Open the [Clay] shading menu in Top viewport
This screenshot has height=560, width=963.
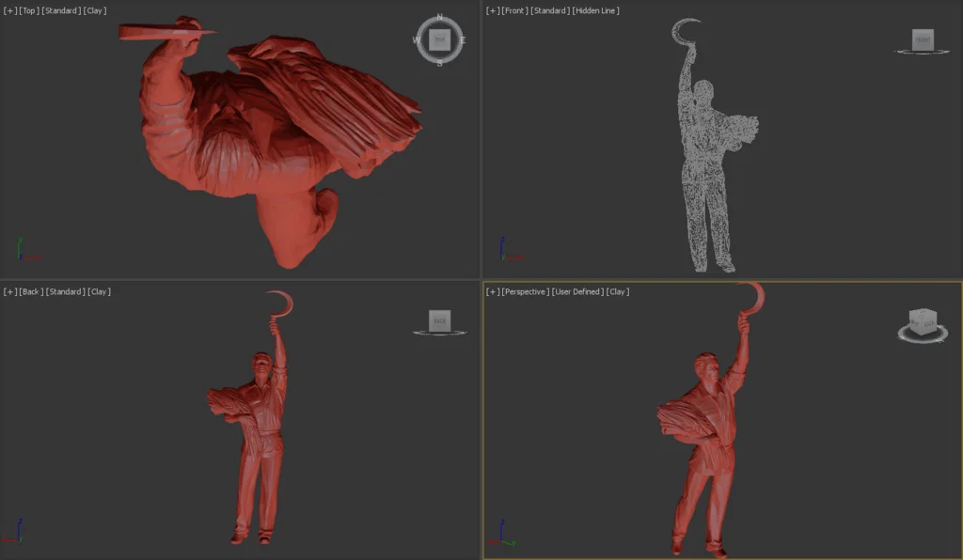point(93,10)
